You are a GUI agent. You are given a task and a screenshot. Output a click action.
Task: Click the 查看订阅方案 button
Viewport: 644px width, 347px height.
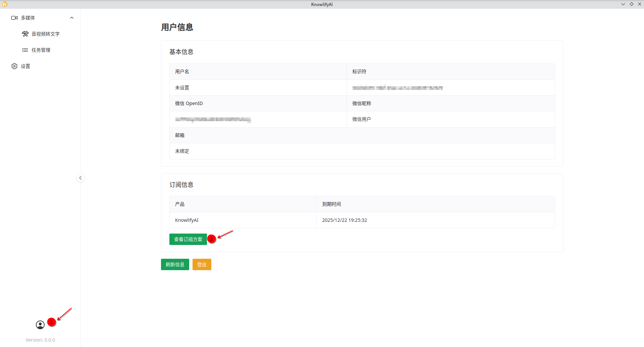coord(188,239)
